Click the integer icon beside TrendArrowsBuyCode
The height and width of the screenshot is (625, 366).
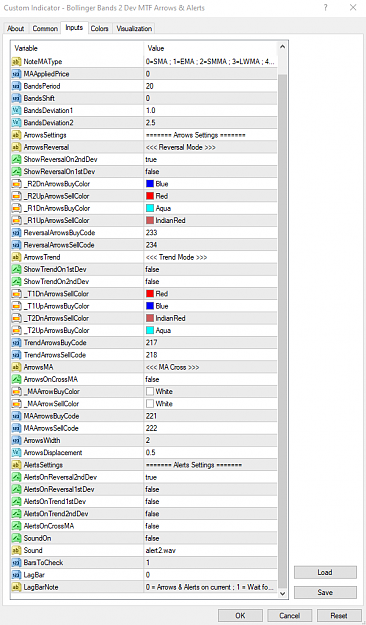tap(16, 343)
